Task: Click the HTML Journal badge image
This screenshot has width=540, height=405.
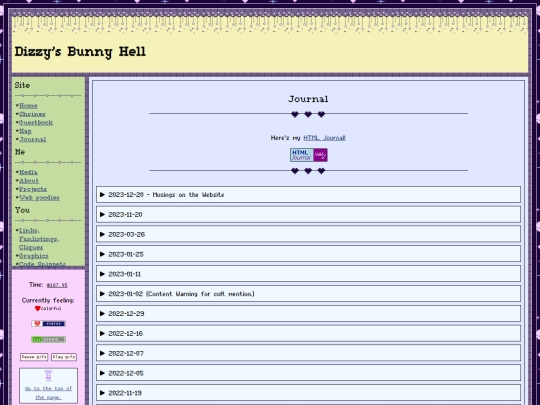Action: (309, 155)
